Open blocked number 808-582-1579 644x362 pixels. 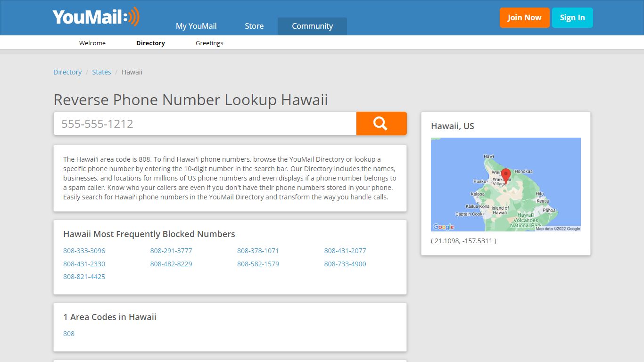pos(258,264)
